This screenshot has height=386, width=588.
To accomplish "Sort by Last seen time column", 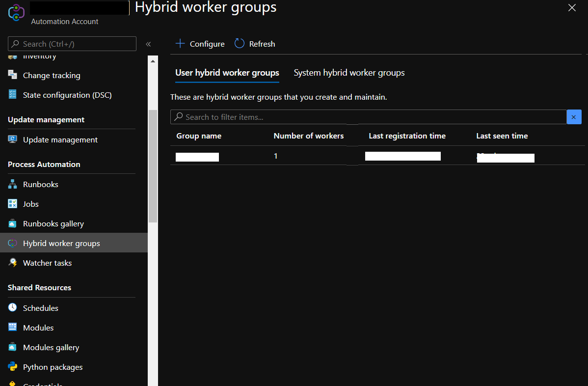I will [x=502, y=136].
